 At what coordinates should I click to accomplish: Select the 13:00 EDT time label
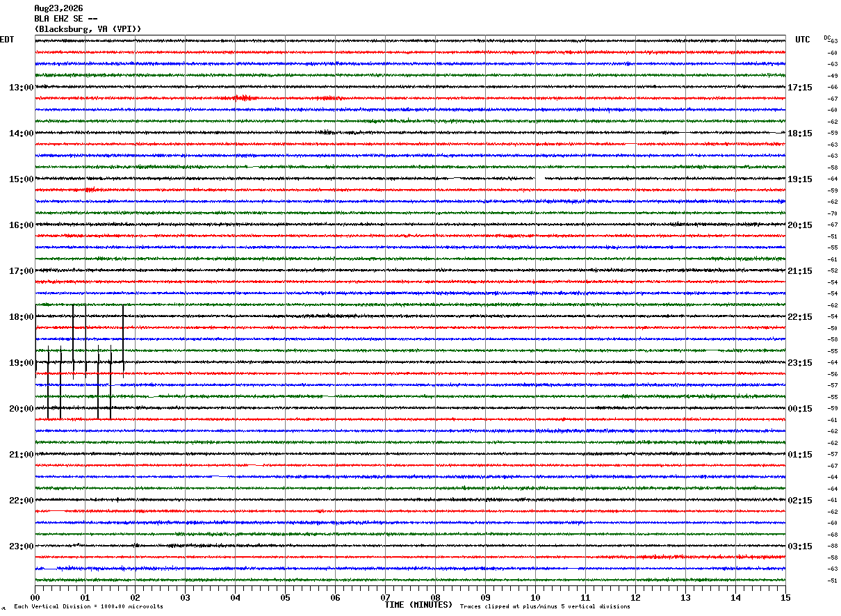pos(21,88)
